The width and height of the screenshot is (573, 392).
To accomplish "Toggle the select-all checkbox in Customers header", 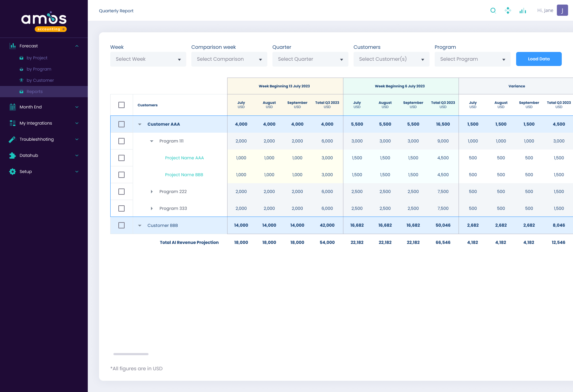I will tap(121, 105).
